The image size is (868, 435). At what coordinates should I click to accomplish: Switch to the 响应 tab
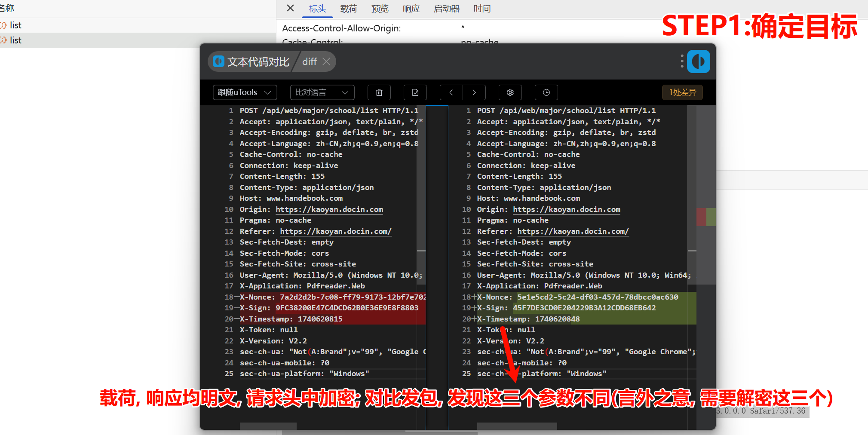pos(411,9)
